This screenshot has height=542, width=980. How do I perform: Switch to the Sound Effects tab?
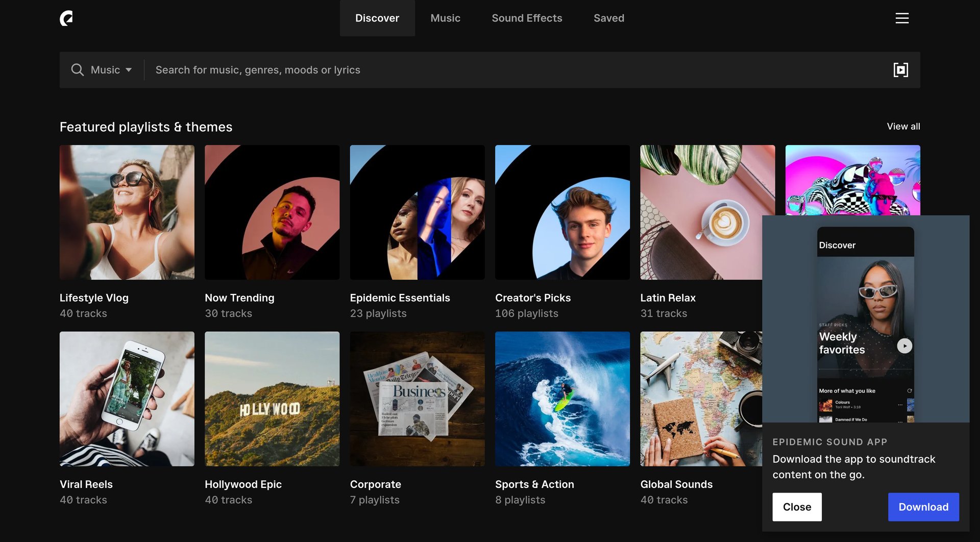(527, 18)
